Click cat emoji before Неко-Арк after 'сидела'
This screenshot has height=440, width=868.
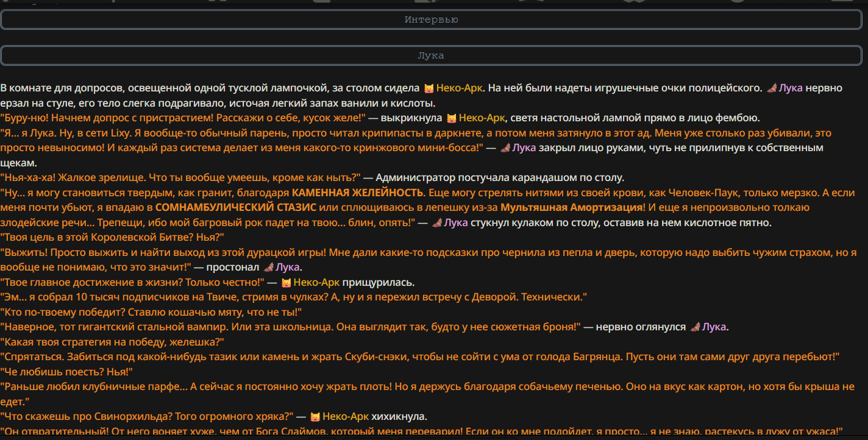429,88
